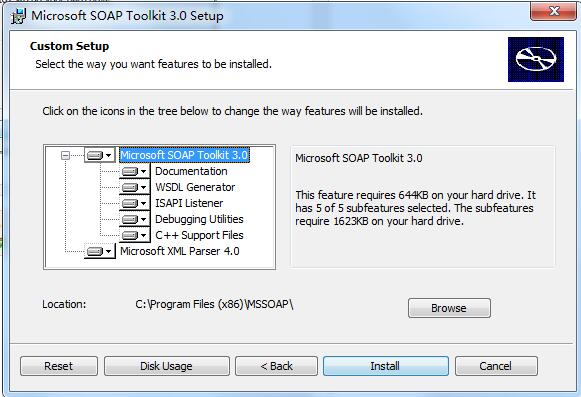
Task: Select the C++ Support Files feature
Action: pos(199,235)
